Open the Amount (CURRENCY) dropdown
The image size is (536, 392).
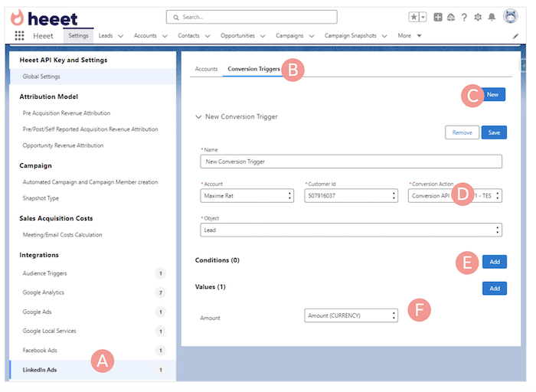[351, 315]
